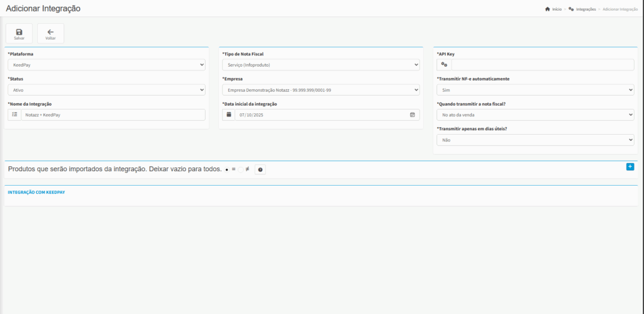Click the blue plus add product icon
644x314 pixels.
click(630, 167)
